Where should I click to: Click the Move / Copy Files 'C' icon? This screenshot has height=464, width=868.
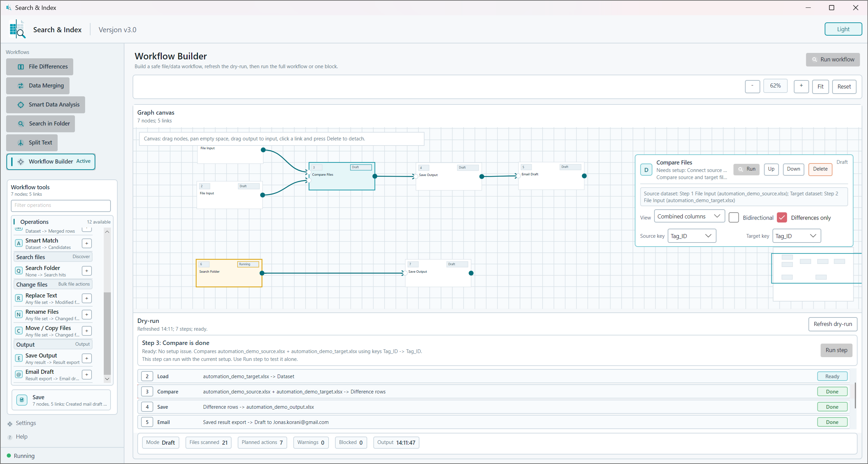[x=19, y=331]
